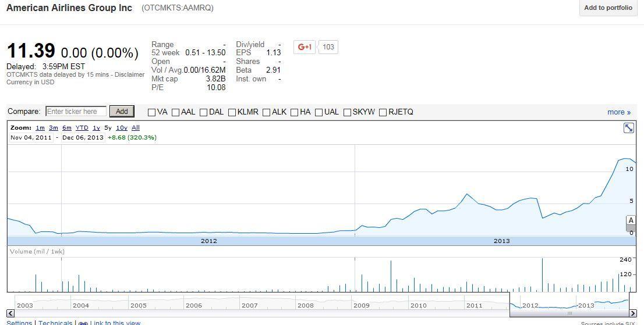The height and width of the screenshot is (325, 644).
Task: Click the Add compare button
Action: pyautogui.click(x=122, y=112)
